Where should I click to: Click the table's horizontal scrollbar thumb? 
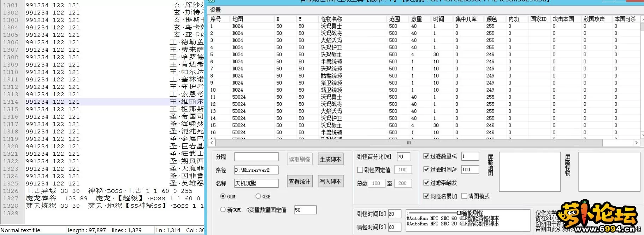pos(409,143)
